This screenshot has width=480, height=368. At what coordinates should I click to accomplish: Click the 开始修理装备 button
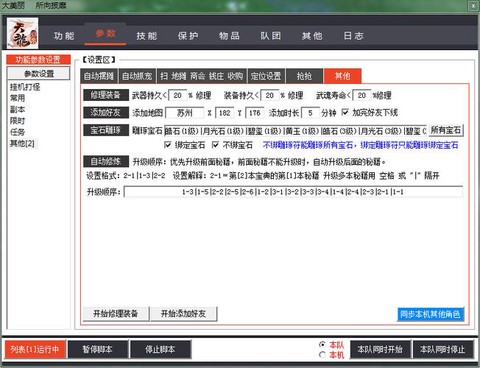pyautogui.click(x=116, y=314)
